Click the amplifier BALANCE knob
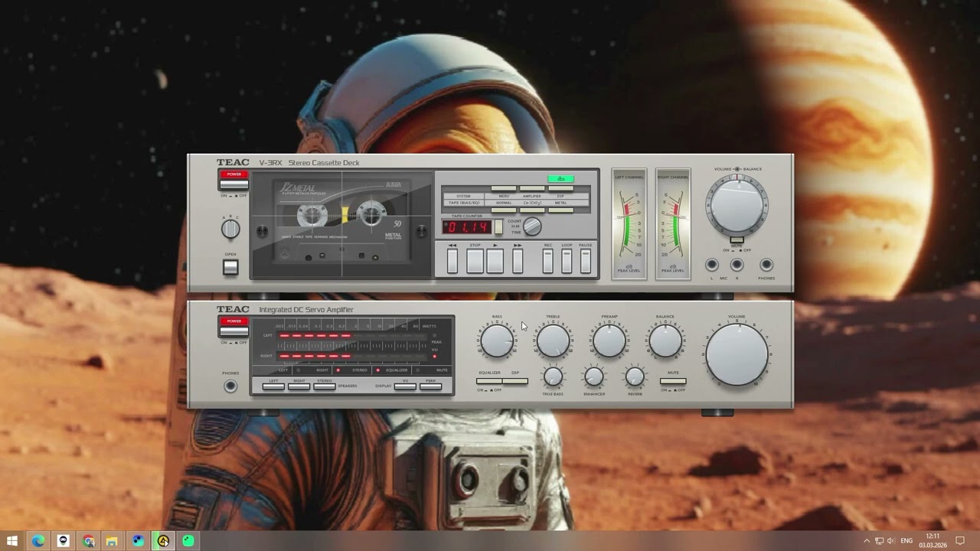This screenshot has height=551, width=980. pyautogui.click(x=665, y=340)
